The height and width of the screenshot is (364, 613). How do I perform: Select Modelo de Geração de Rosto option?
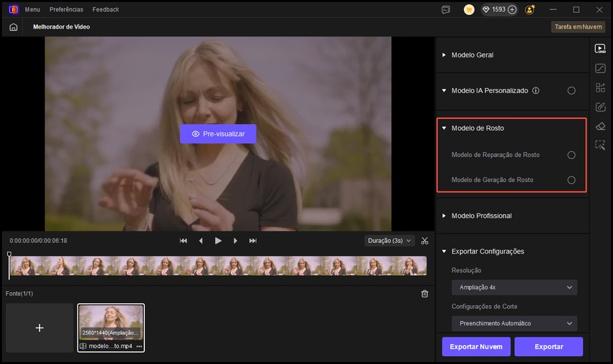pos(571,180)
